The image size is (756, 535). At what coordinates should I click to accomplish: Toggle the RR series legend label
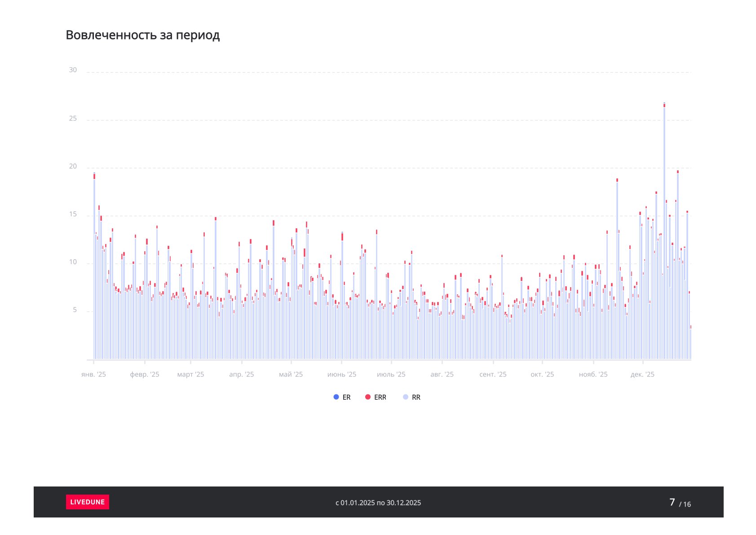pos(416,398)
